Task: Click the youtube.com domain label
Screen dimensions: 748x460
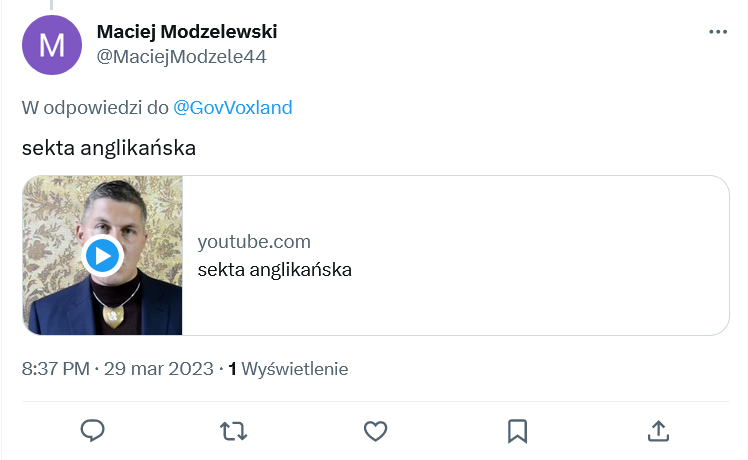Action: click(254, 241)
